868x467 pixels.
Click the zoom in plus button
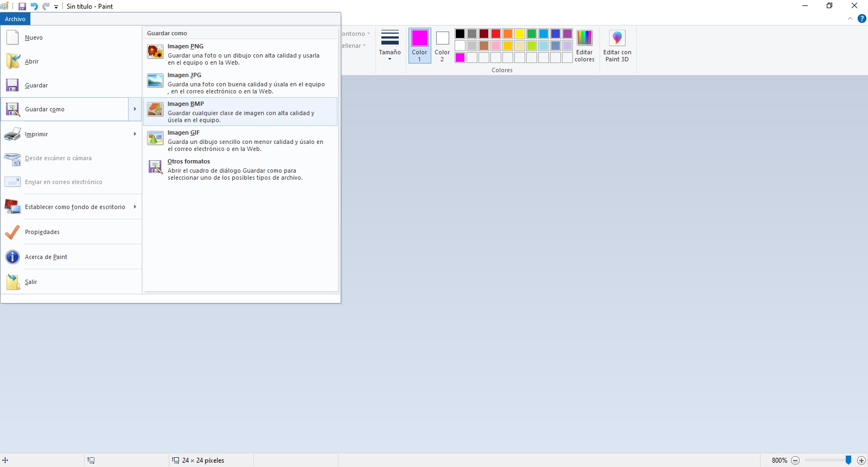coord(861,460)
